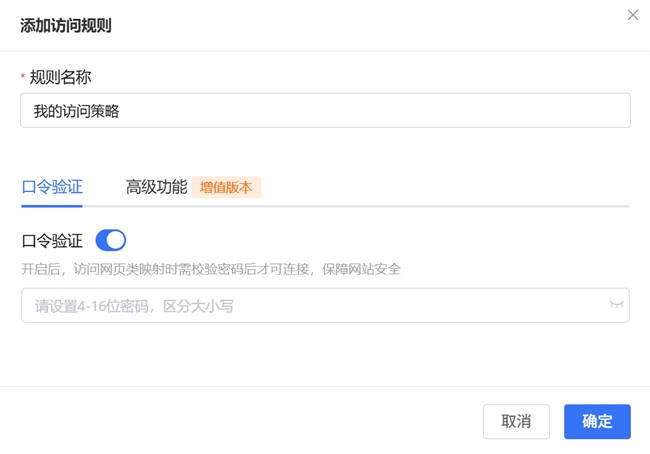
Task: Toggle the 口令验证 switch off
Action: (x=110, y=240)
